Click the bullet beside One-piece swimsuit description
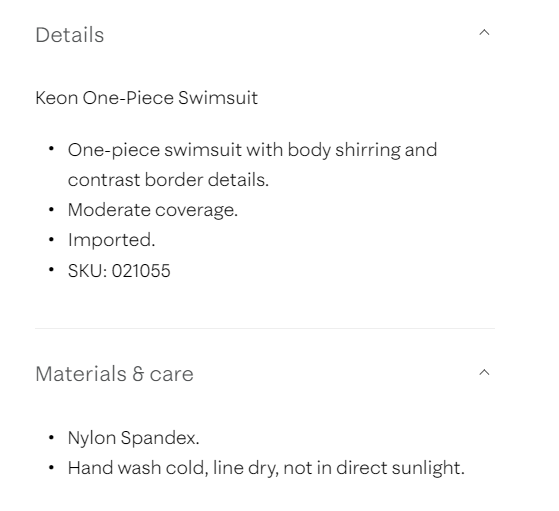This screenshot has height=511, width=559. point(51,149)
